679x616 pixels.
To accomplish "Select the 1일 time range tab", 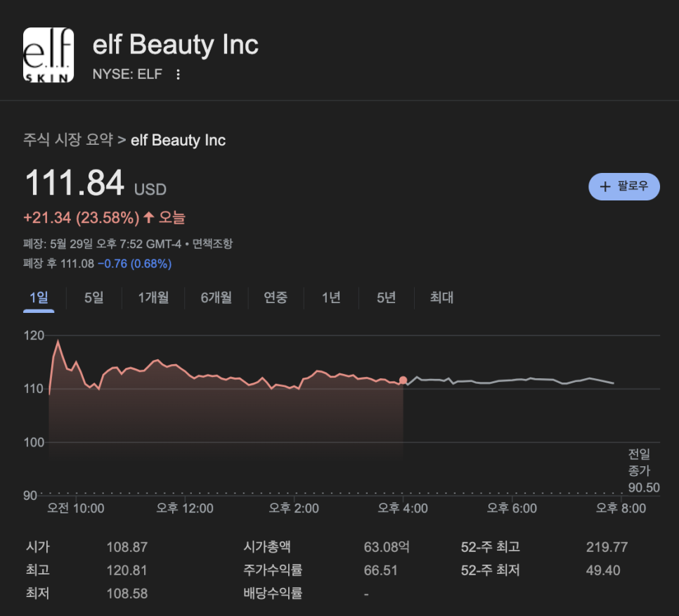I will coord(39,297).
